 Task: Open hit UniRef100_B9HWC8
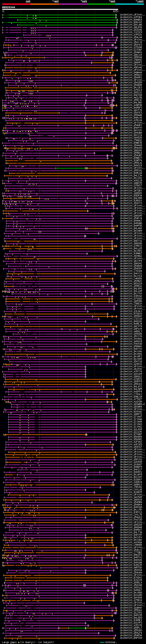(131, 20)
